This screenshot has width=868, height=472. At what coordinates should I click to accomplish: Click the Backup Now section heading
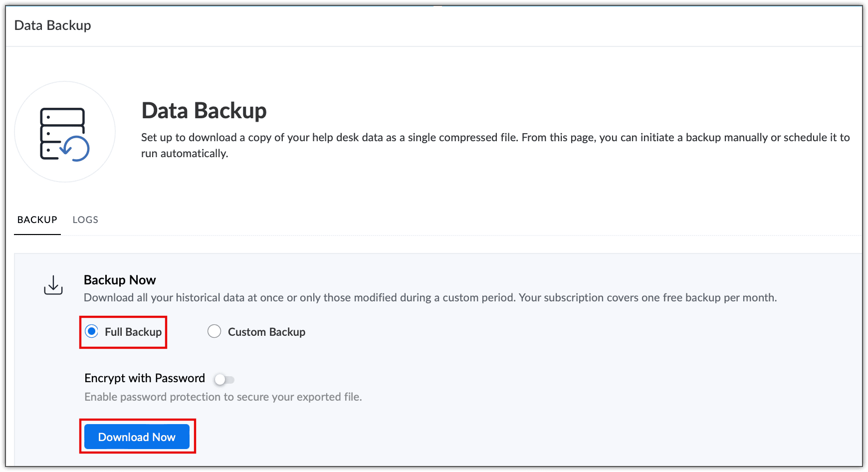(120, 280)
